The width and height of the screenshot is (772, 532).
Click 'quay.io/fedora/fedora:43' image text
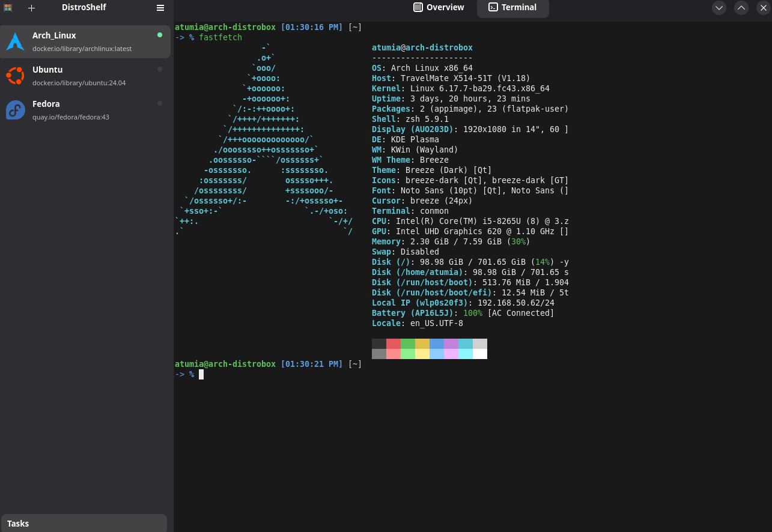click(x=71, y=117)
